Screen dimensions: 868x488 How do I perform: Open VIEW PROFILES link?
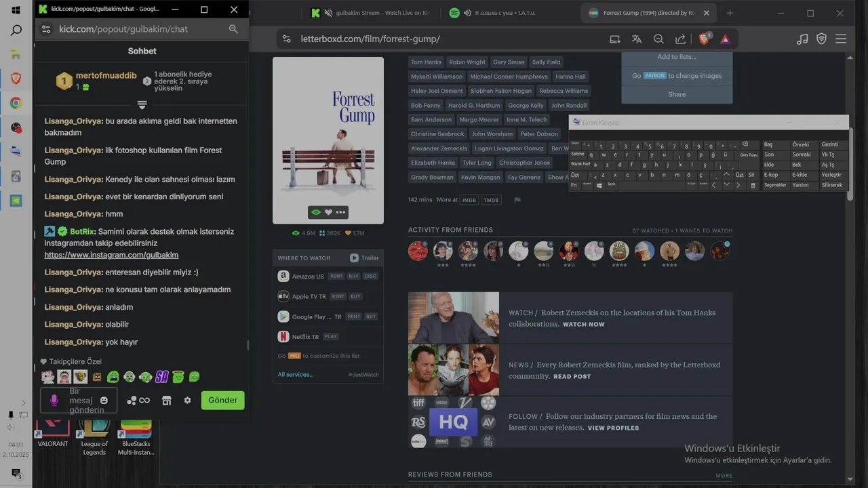(x=613, y=428)
